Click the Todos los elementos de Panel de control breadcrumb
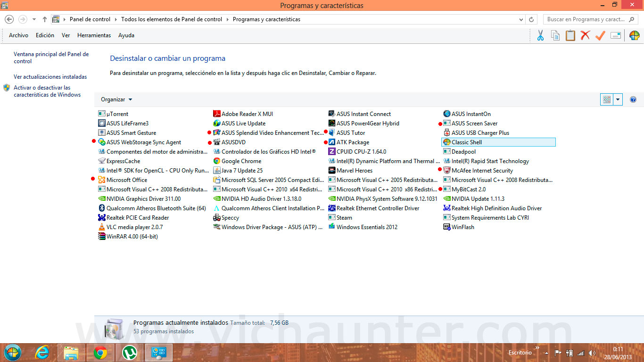 (x=172, y=19)
